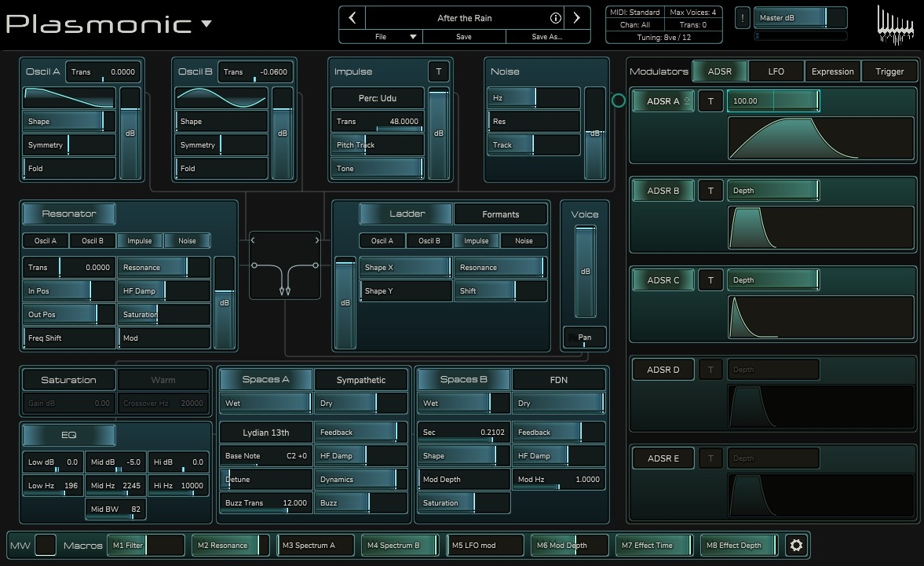Click the ADSR D T button
Viewport: 924px width, 566px height.
(x=710, y=370)
